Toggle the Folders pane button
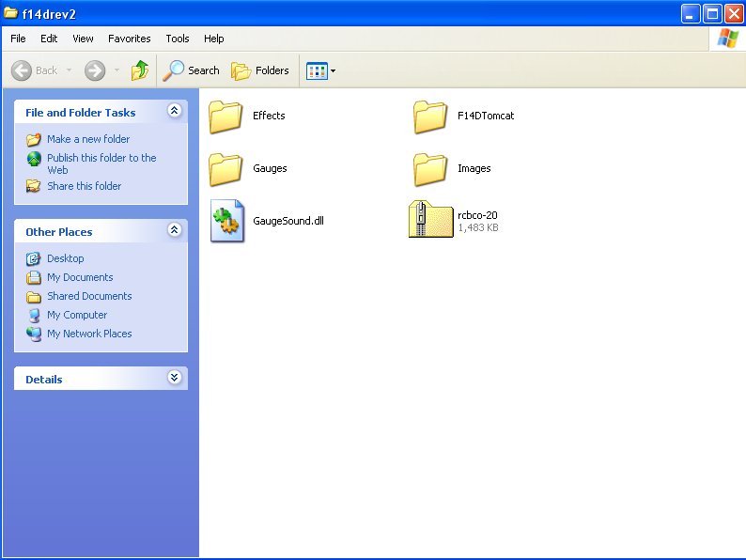The width and height of the screenshot is (746, 560). 260,70
